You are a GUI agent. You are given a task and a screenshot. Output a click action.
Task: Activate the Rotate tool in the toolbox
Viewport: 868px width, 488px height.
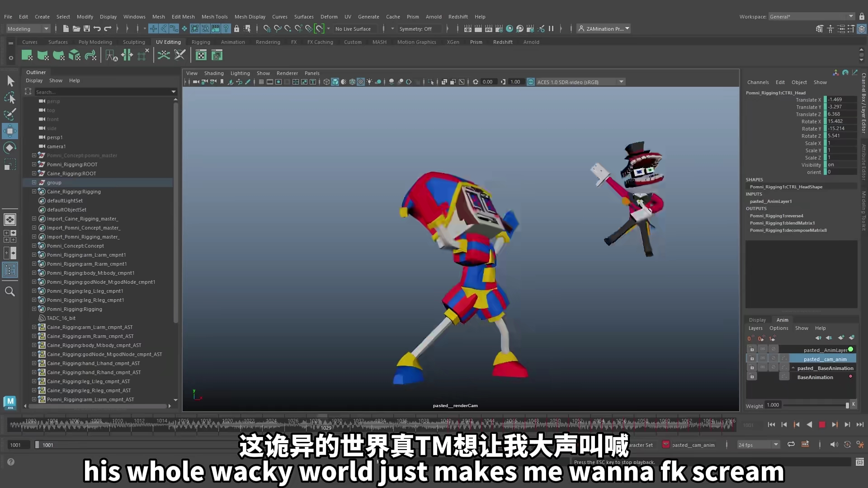pos(10,148)
